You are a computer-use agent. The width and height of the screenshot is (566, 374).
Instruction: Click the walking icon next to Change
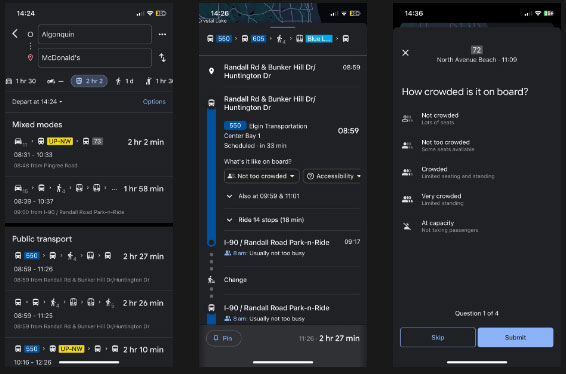click(212, 279)
